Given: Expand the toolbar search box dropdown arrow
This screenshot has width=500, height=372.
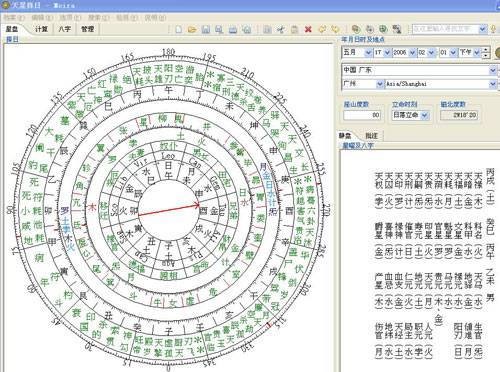Looking at the screenshot, I should 482,29.
